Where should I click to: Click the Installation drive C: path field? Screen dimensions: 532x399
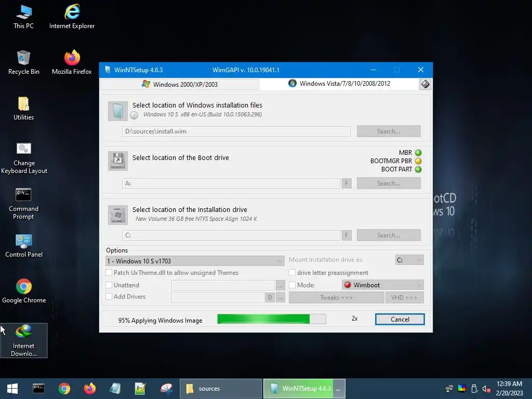coord(231,235)
